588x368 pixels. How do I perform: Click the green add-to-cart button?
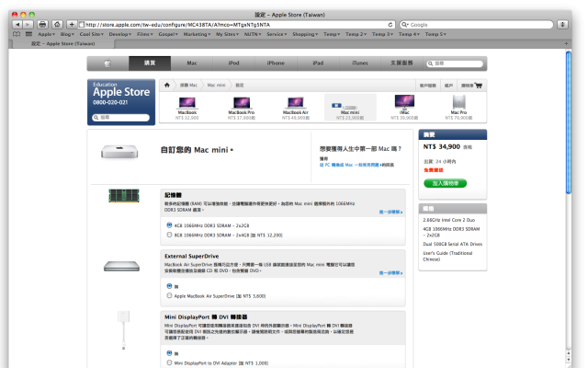pos(445,183)
